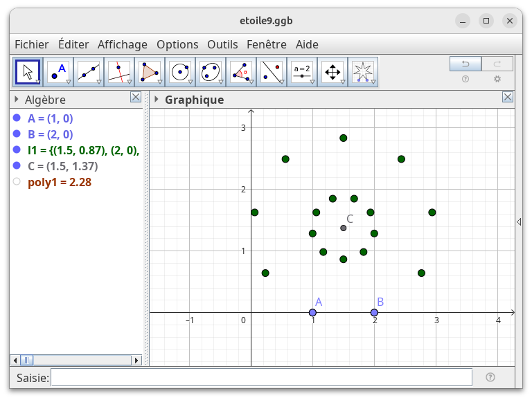Select the Line through two points tool

(x=89, y=71)
